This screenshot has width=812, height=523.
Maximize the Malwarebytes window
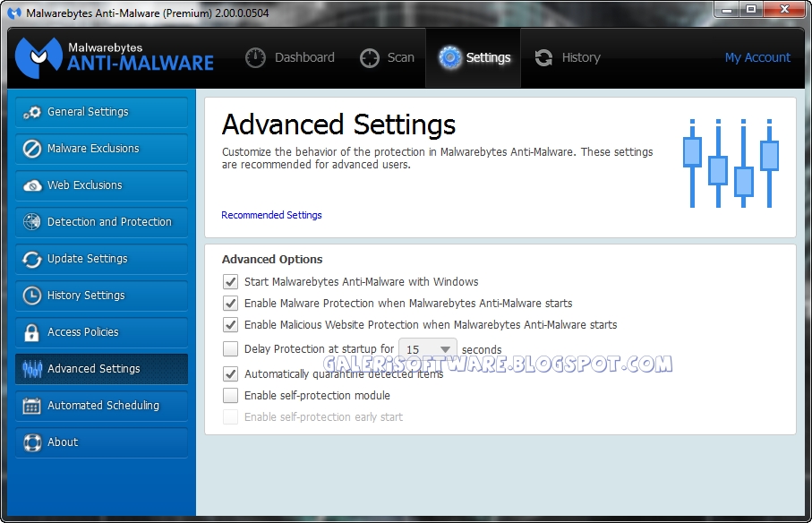coord(750,9)
